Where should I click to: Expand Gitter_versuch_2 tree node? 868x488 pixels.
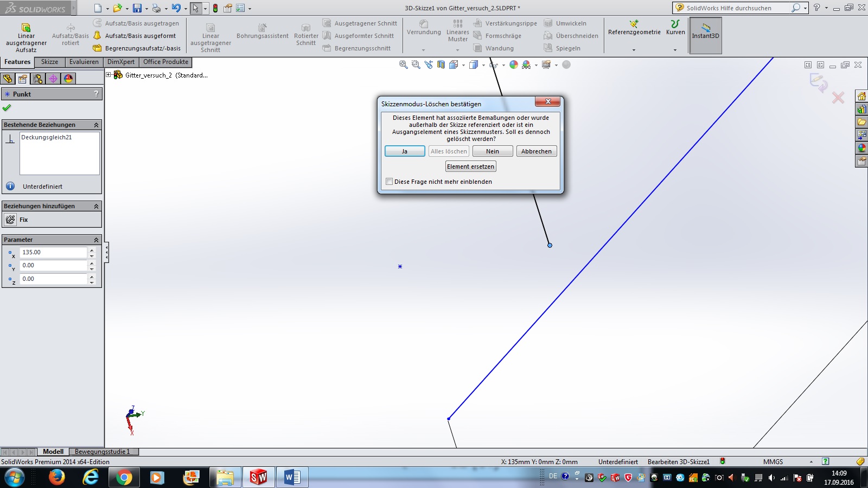pyautogui.click(x=108, y=75)
